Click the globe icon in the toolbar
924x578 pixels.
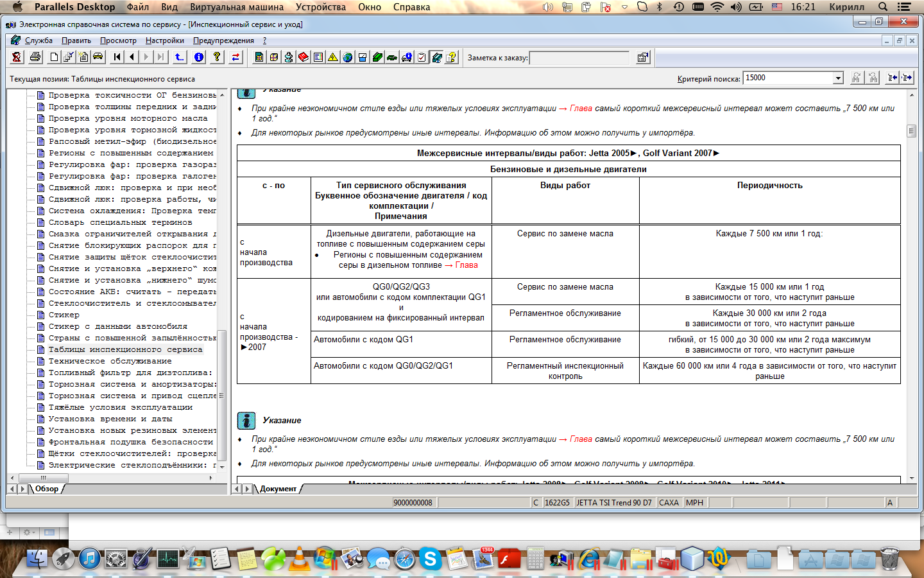347,57
